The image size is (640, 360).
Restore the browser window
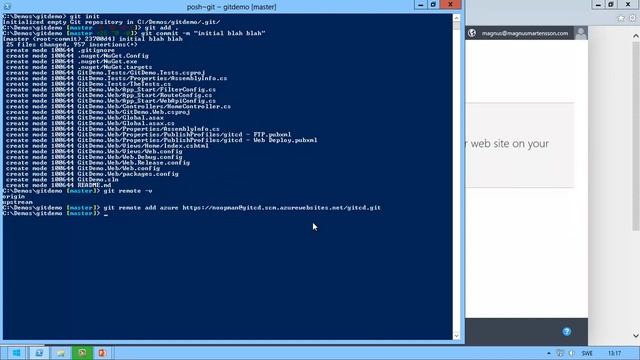click(x=611, y=5)
